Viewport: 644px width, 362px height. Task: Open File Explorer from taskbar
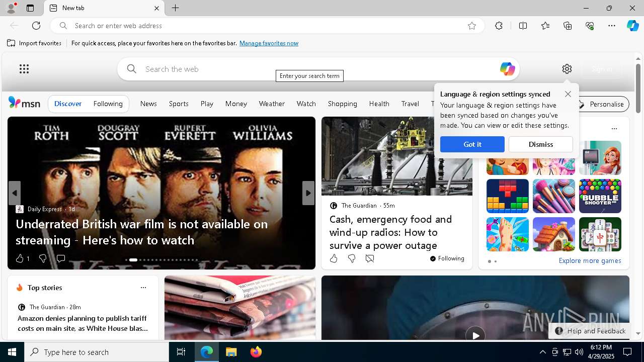[x=231, y=352]
